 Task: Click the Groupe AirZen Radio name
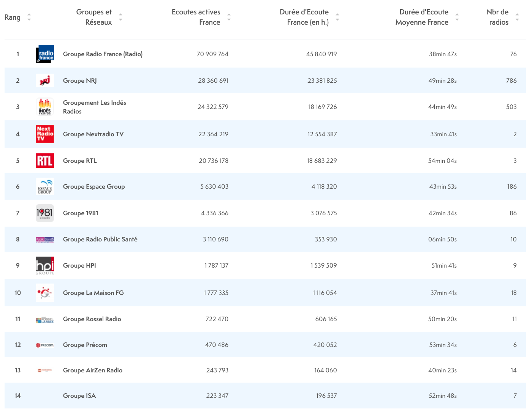coord(93,370)
